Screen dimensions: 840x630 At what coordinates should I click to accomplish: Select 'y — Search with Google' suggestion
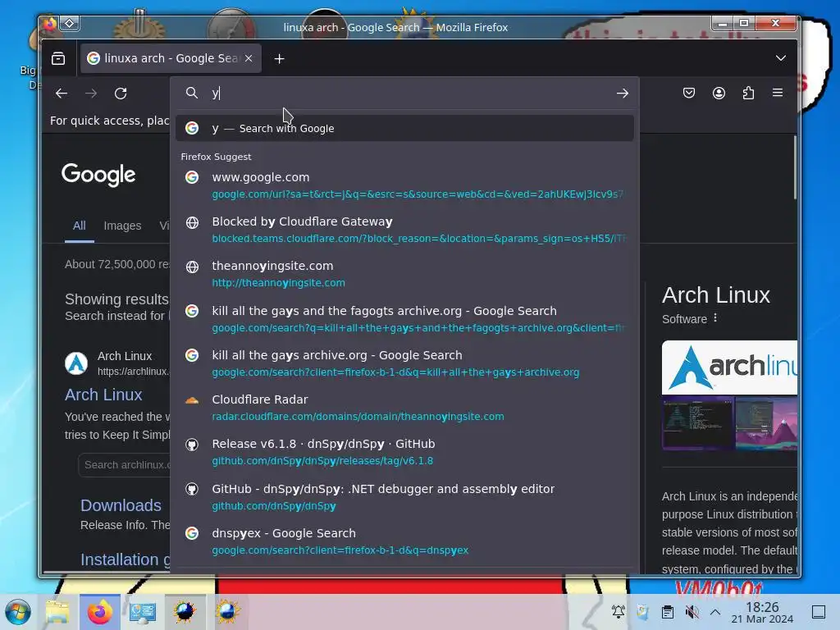pos(404,129)
